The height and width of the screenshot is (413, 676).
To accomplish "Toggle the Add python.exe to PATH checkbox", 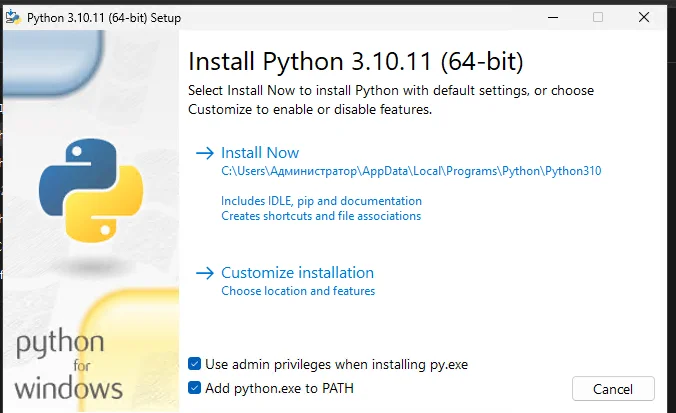I will (x=194, y=388).
